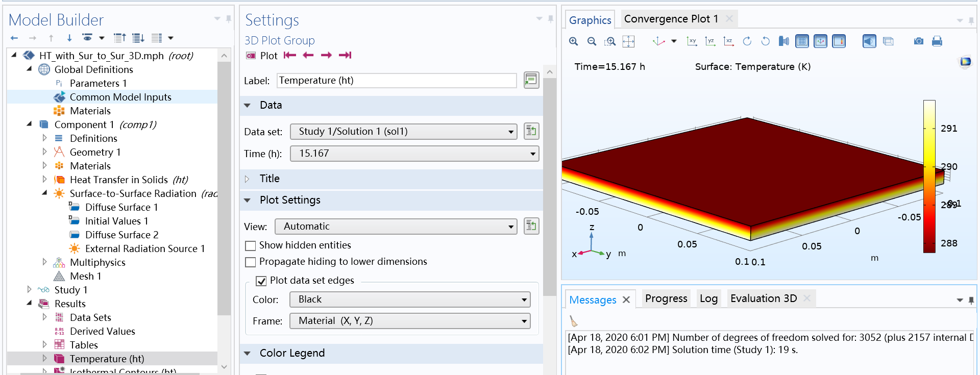Select Mesh 1 in the model tree

[85, 276]
